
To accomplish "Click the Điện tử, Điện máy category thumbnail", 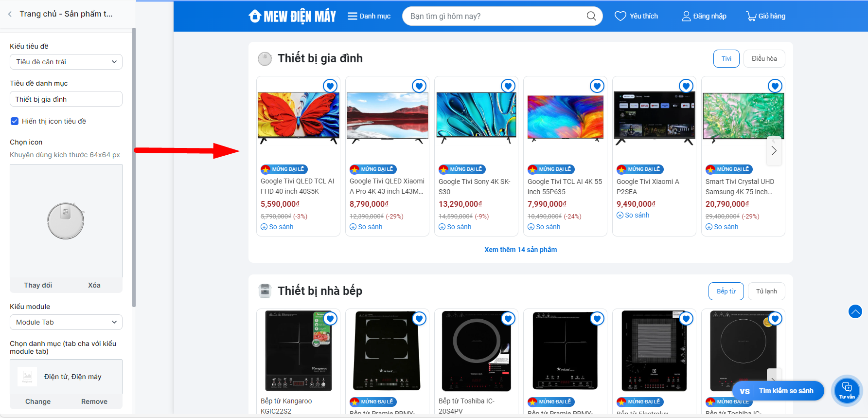I will pos(27,377).
